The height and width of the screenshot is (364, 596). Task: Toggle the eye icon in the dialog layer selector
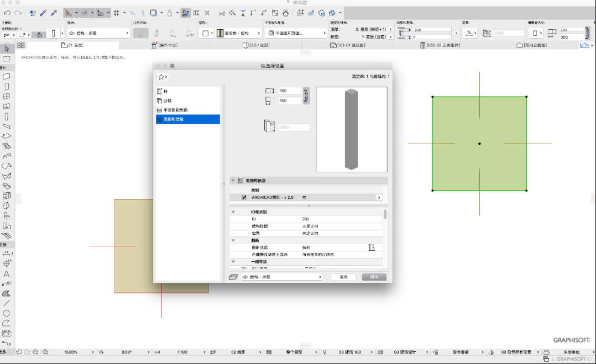pyautogui.click(x=245, y=277)
